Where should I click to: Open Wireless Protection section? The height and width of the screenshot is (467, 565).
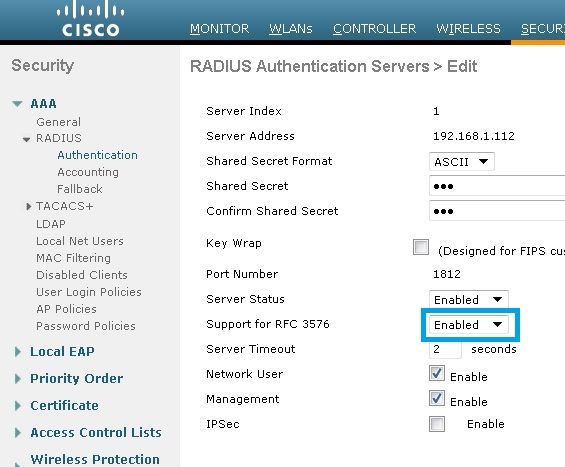(95, 459)
